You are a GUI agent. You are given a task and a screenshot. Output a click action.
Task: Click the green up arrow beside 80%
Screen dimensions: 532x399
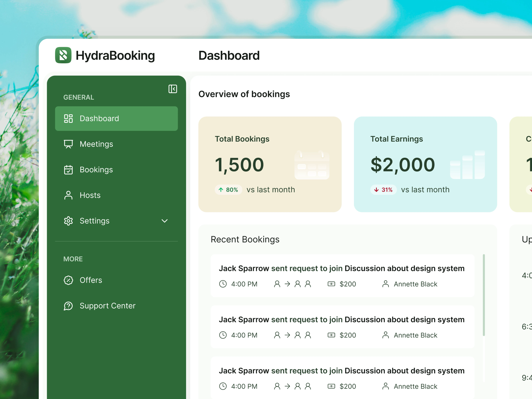221,190
